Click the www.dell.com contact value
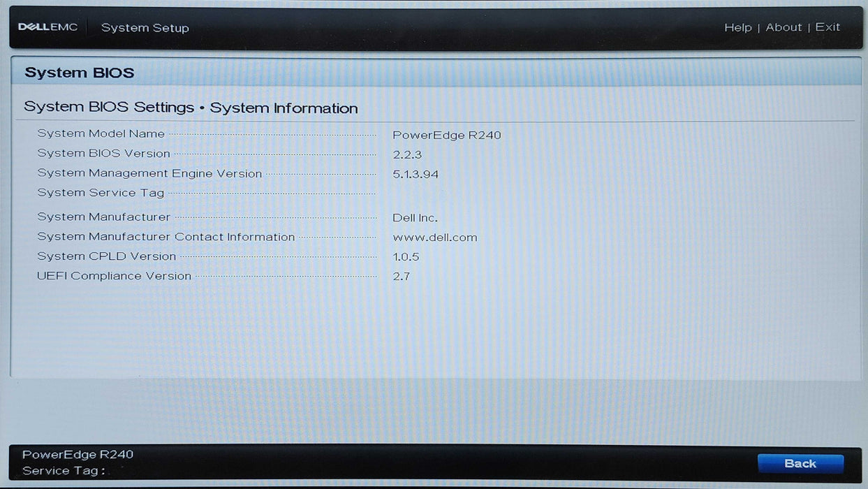The width and height of the screenshot is (868, 489). pos(435,238)
